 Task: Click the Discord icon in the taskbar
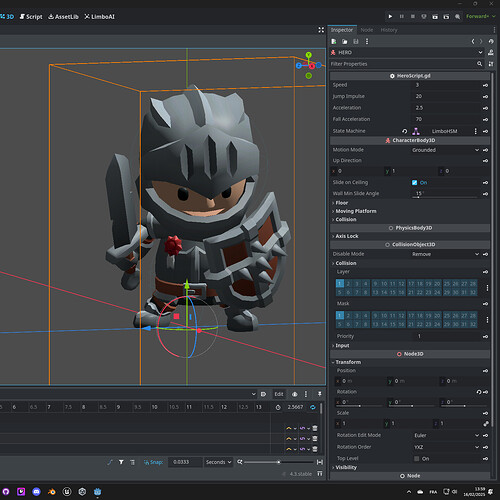(x=36, y=491)
